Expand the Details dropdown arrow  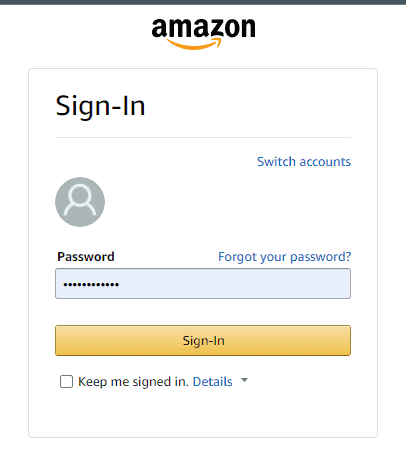pyautogui.click(x=244, y=380)
